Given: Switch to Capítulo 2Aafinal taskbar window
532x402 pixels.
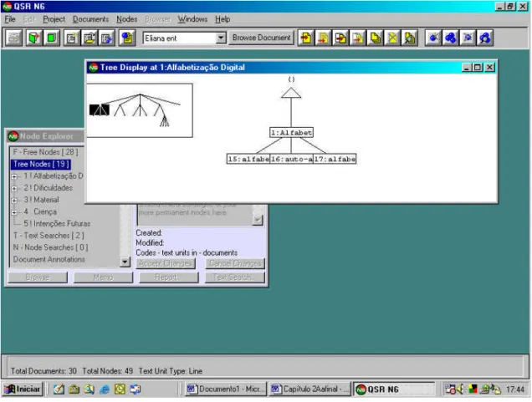Looking at the screenshot, I should click(310, 389).
